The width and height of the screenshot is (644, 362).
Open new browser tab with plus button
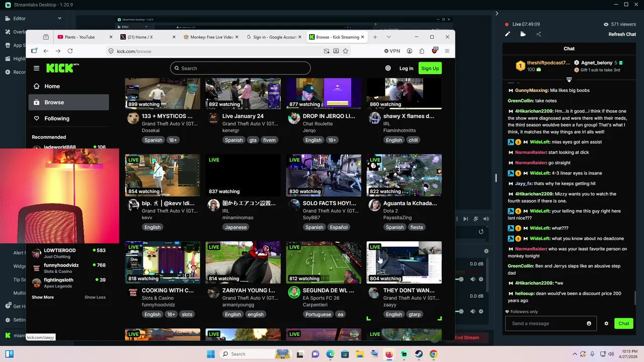click(x=375, y=37)
